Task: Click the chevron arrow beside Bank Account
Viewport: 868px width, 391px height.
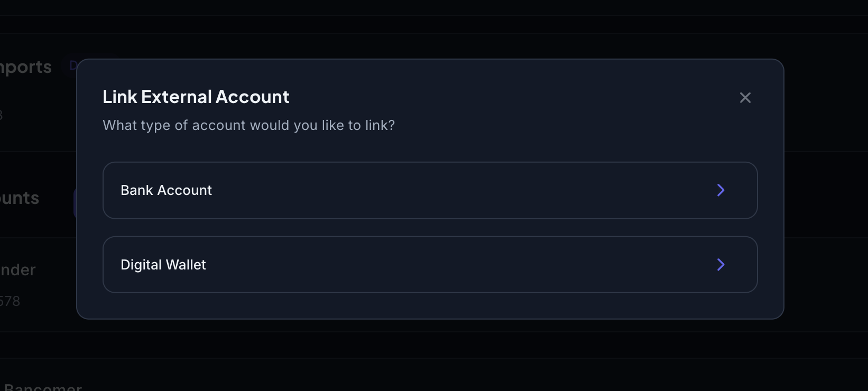Action: [x=721, y=190]
